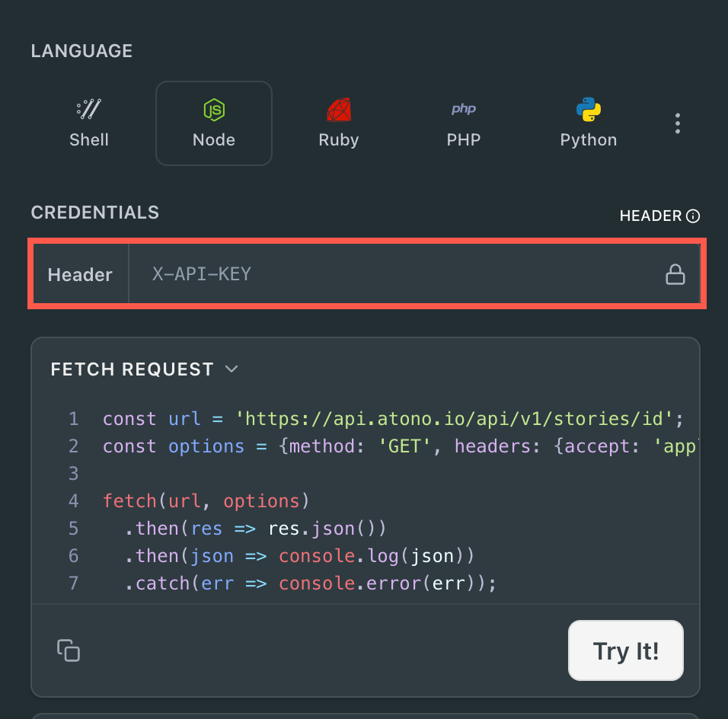The height and width of the screenshot is (719, 728).
Task: Click the lock icon in credentials field
Action: pyautogui.click(x=675, y=274)
